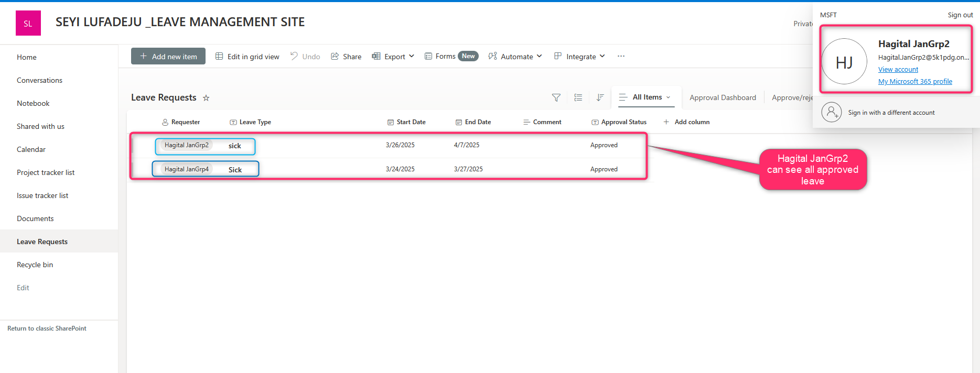Open the All Items view dropdown
Screen dimensions: 980x373
pyautogui.click(x=646, y=97)
